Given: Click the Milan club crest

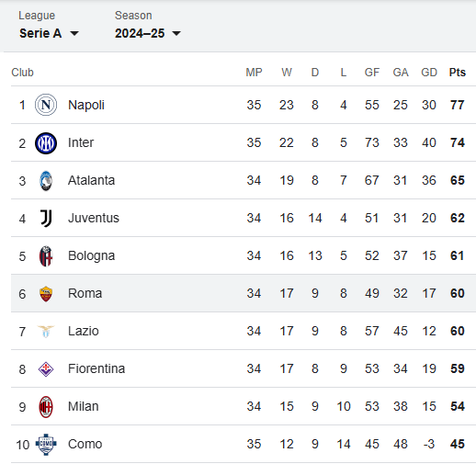Looking at the screenshot, I should tap(46, 407).
